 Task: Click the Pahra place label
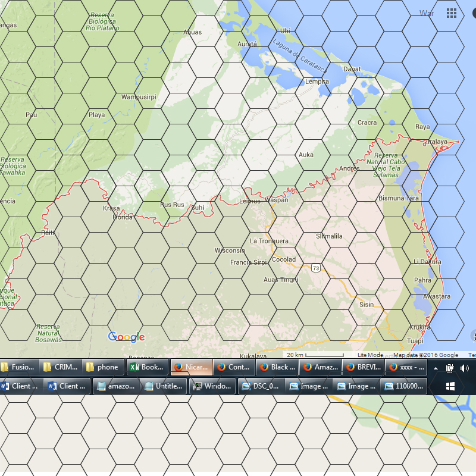coord(422,280)
